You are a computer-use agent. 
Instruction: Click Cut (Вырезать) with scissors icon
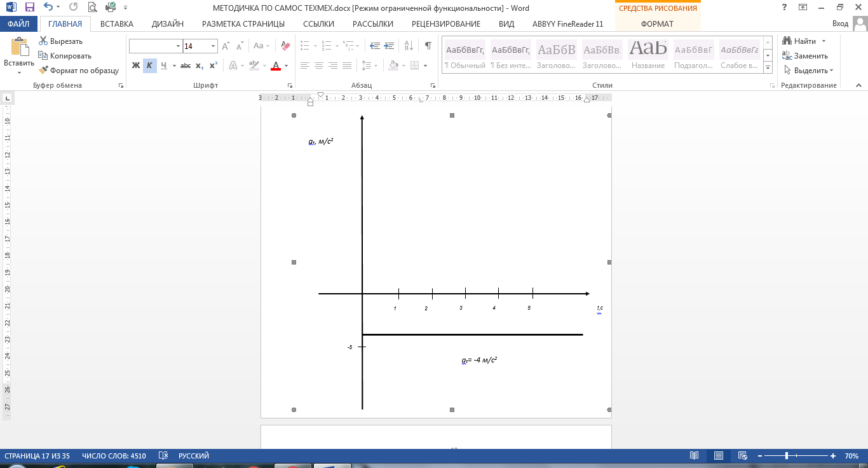[x=61, y=41]
